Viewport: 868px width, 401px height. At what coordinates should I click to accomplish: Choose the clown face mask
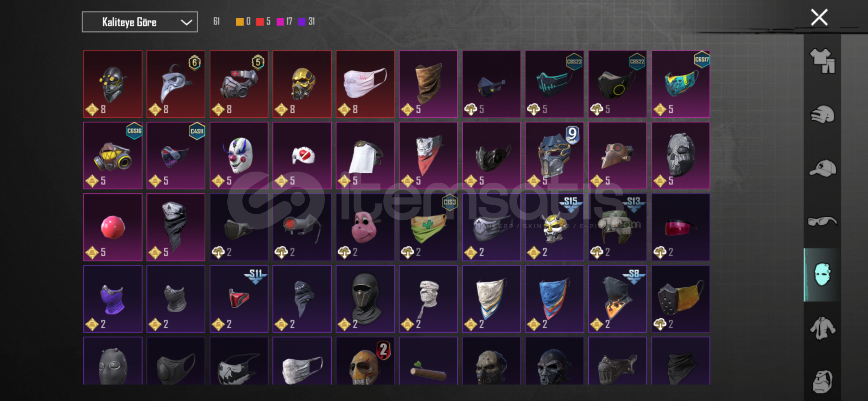point(239,156)
